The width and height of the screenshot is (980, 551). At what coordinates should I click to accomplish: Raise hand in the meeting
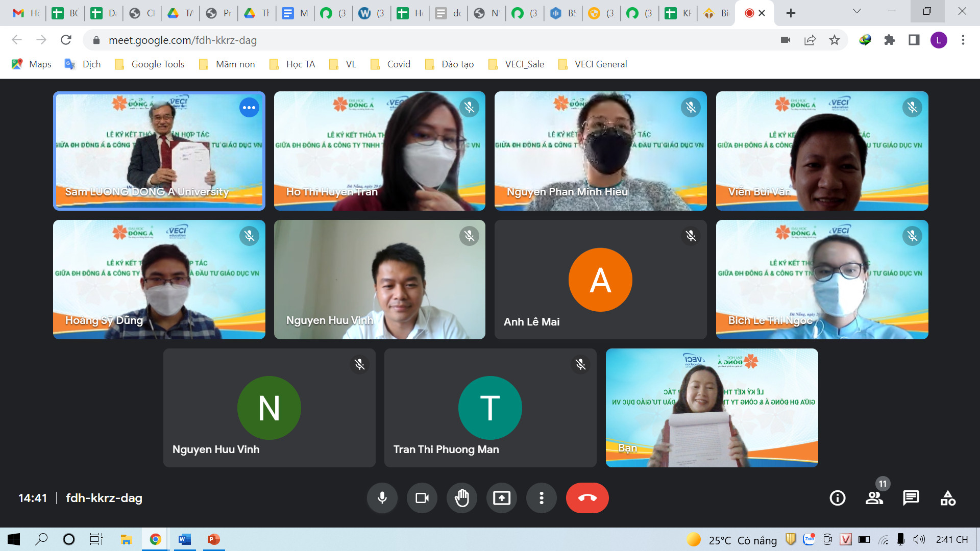461,498
